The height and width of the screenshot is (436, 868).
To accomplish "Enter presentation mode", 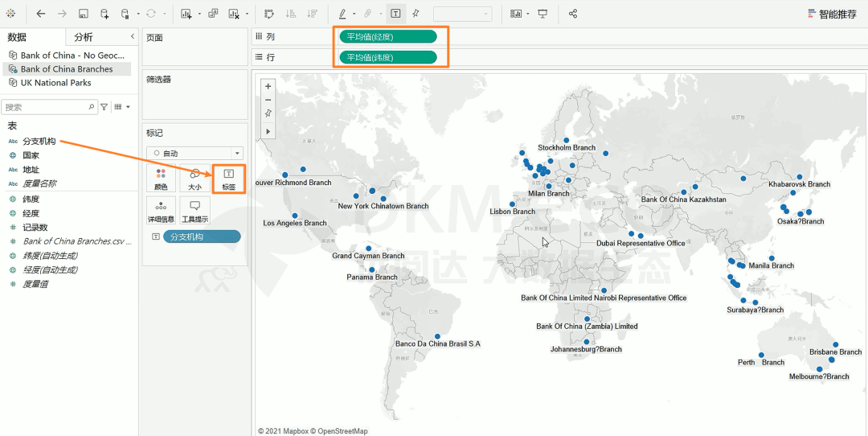I will pyautogui.click(x=542, y=14).
